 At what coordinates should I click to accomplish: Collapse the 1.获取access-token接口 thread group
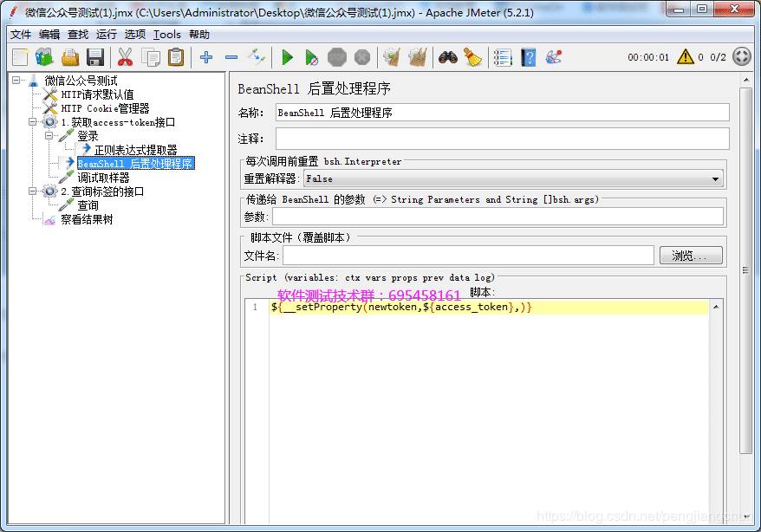click(x=33, y=121)
